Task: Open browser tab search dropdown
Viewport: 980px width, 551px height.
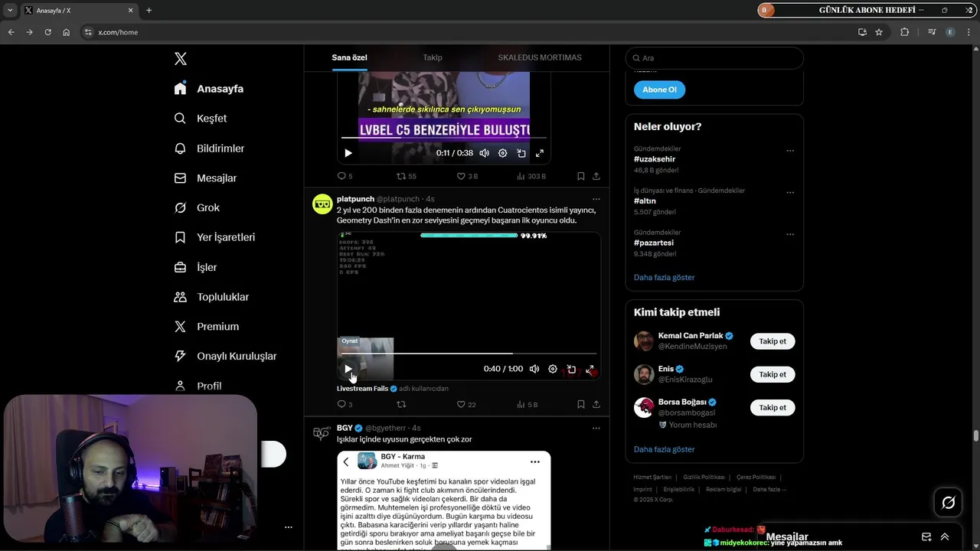Action: click(9, 10)
